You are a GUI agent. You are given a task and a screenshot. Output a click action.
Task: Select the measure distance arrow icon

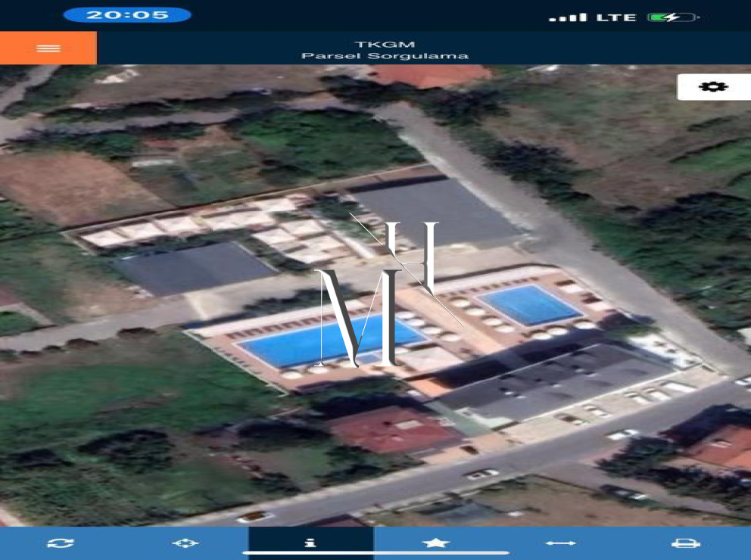coord(561,543)
